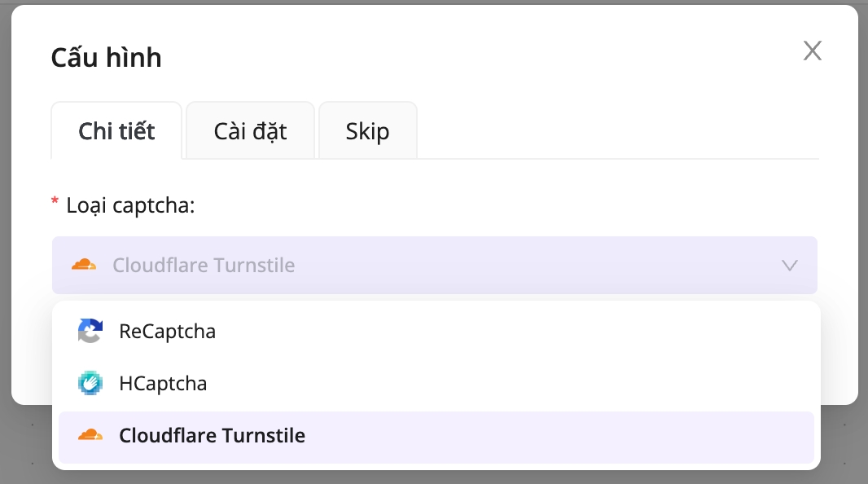Click the ReCaptcha text label
The height and width of the screenshot is (484, 868).
pyautogui.click(x=167, y=332)
